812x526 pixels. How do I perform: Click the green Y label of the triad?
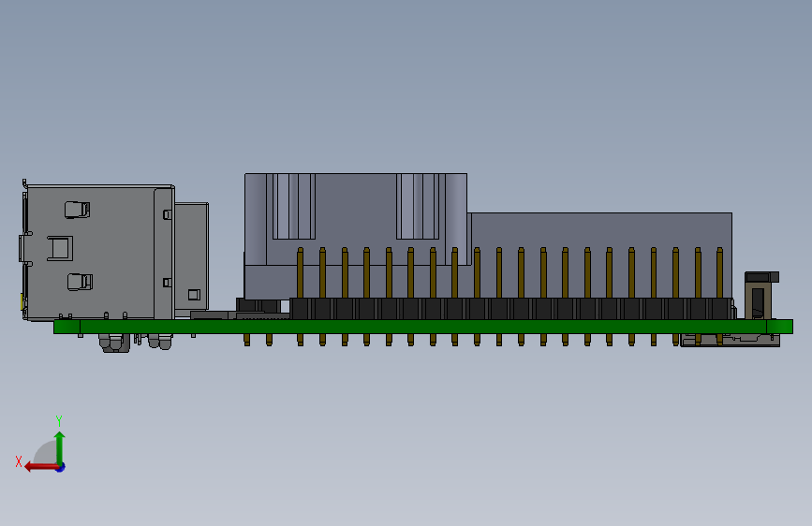(x=59, y=420)
